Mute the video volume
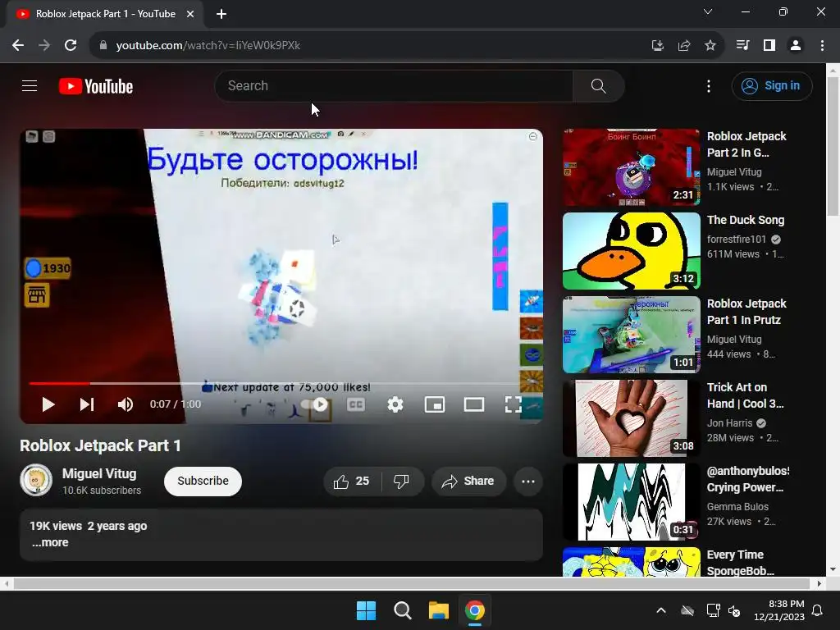The image size is (840, 630). point(126,404)
